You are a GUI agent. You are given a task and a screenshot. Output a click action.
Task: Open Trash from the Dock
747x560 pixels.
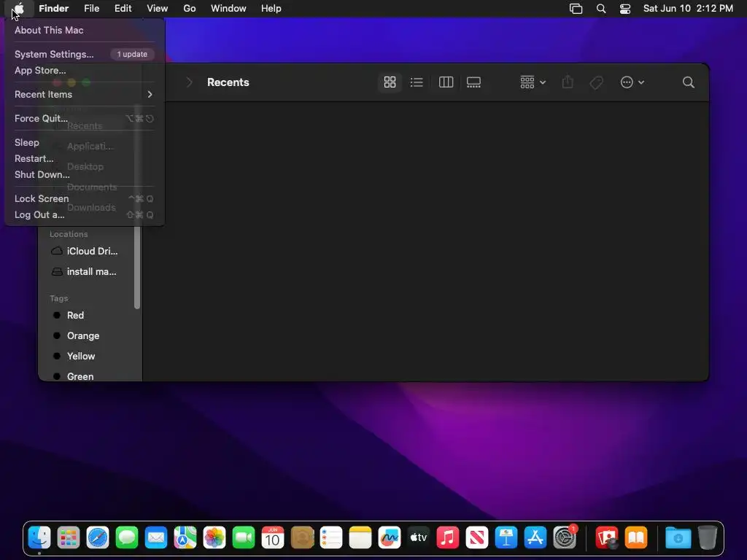click(708, 538)
